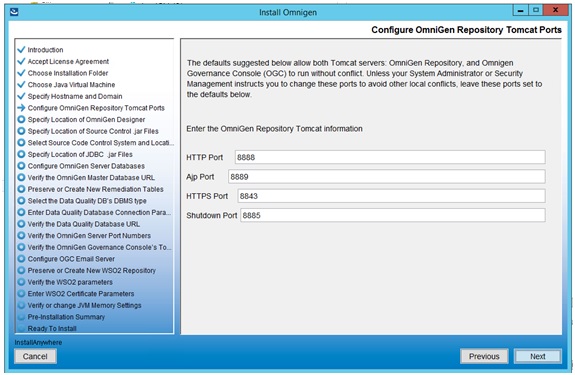Select 'Specify Location of OmniGen Designer' step text

pyautogui.click(x=87, y=120)
